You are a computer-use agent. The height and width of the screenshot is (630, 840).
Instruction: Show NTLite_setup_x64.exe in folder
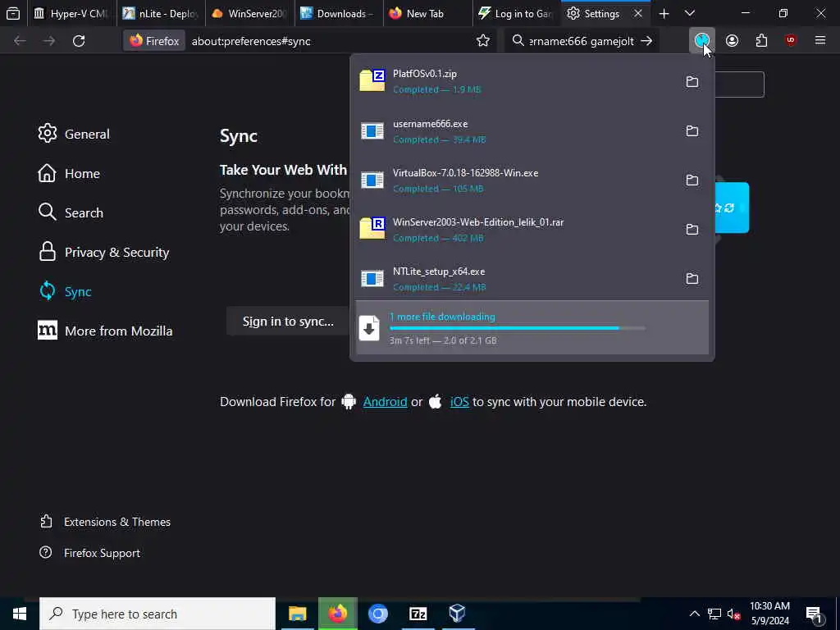coord(692,279)
